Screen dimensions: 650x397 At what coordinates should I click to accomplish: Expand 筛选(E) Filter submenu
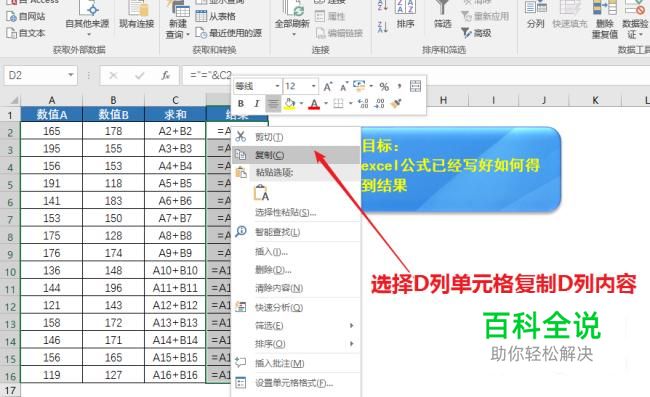(x=296, y=326)
